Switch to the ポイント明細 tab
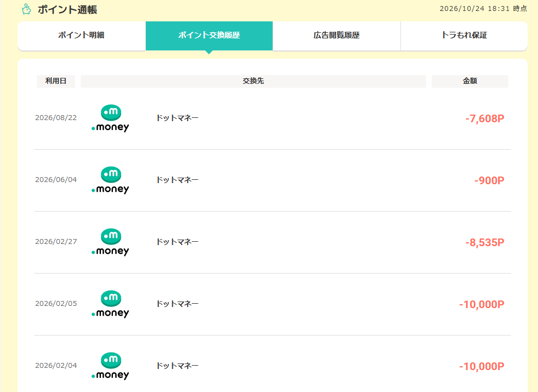The width and height of the screenshot is (538, 392). pos(81,36)
